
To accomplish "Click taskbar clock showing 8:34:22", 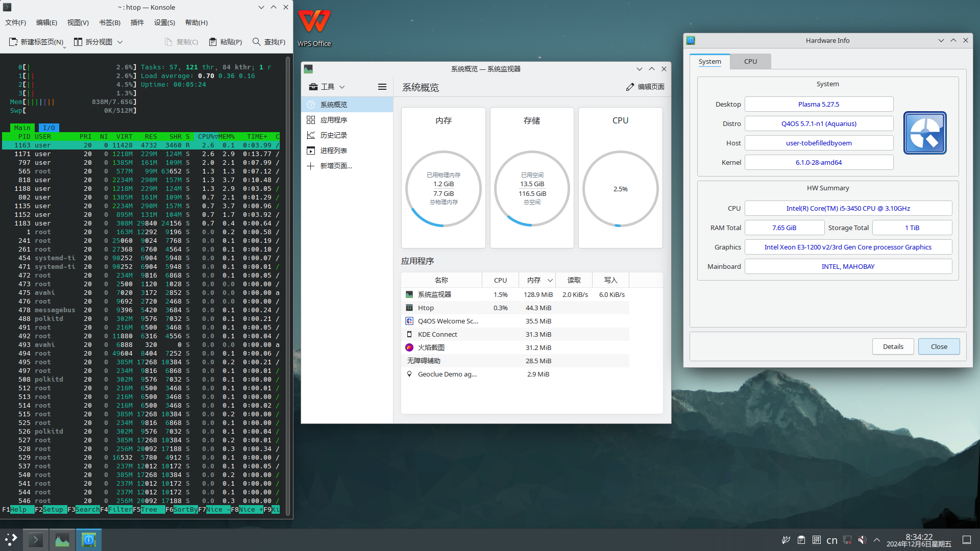I will pos(919,537).
